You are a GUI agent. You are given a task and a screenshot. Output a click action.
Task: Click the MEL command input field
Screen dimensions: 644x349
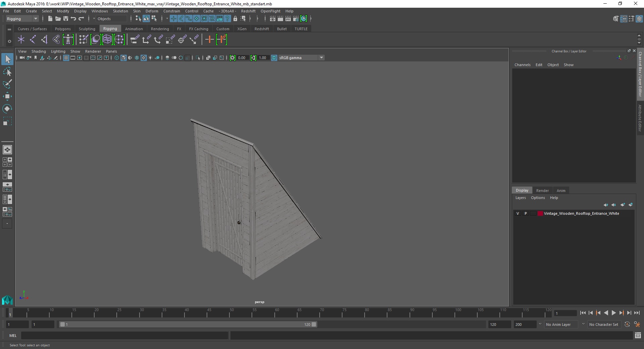click(125, 335)
